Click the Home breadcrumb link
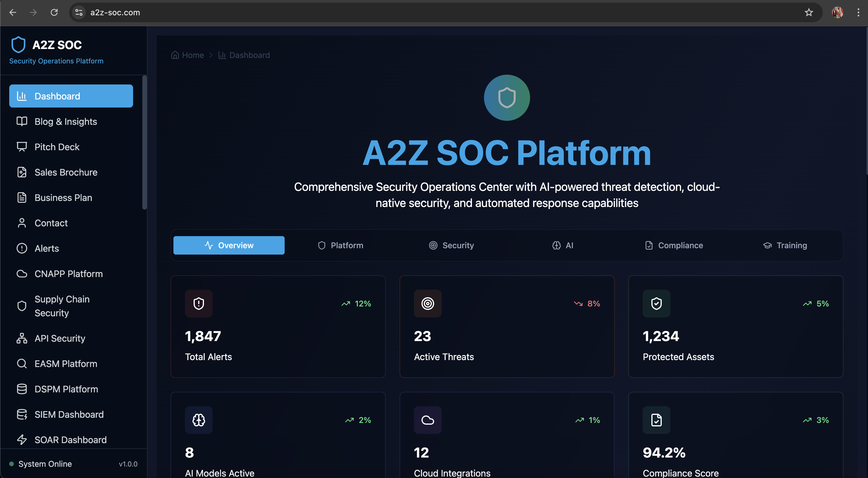 pyautogui.click(x=187, y=55)
